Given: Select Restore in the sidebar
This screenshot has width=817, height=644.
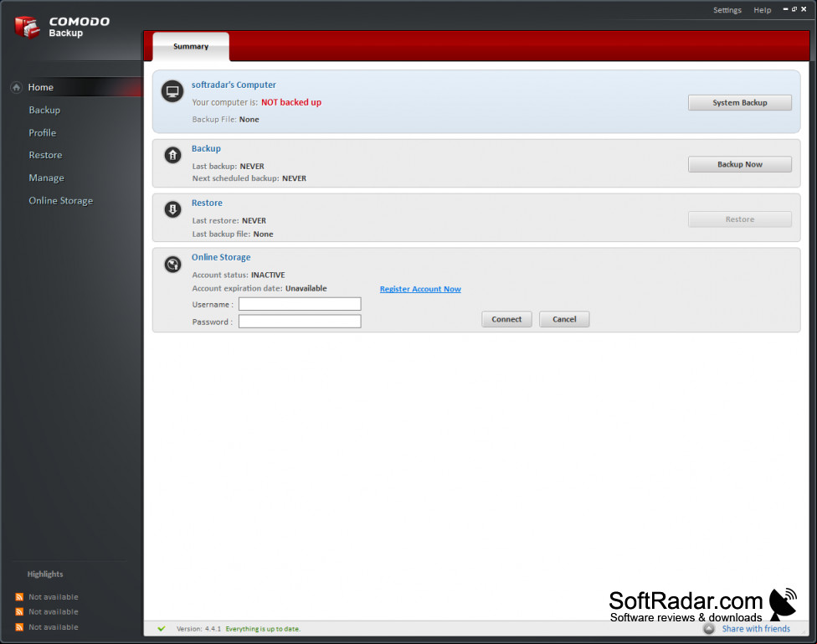Looking at the screenshot, I should 45,156.
